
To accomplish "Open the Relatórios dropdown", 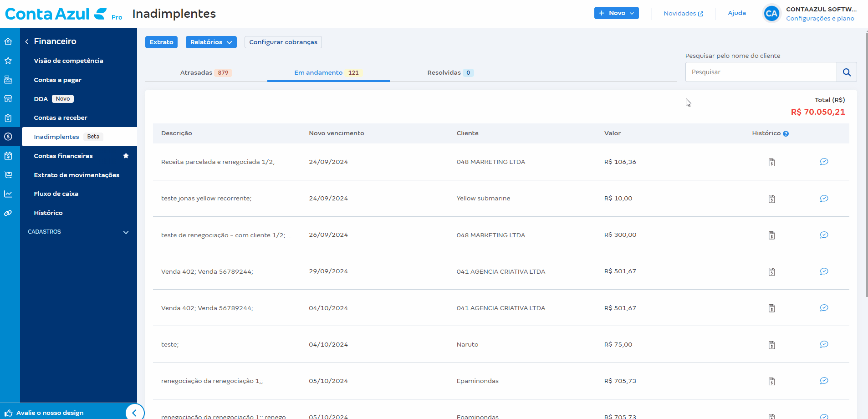I will [x=211, y=42].
